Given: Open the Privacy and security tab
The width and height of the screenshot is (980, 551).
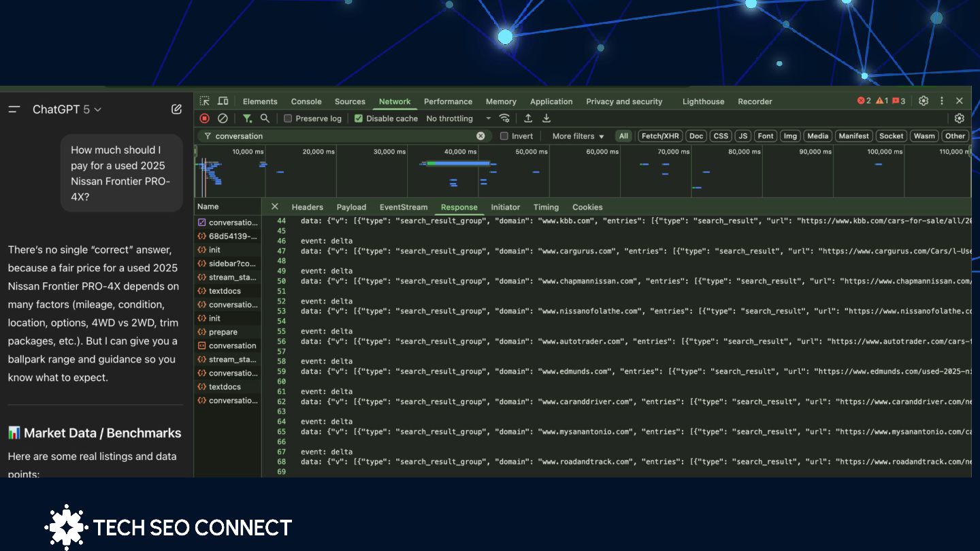Looking at the screenshot, I should coord(624,101).
